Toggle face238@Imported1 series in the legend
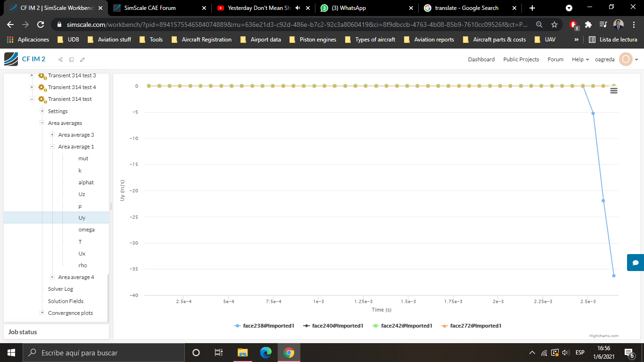644x362 pixels. [x=264, y=326]
